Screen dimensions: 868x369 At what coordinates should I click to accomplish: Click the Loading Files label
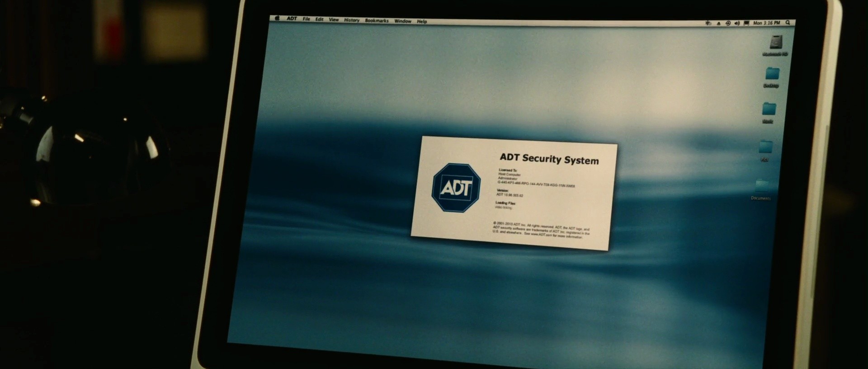tap(505, 203)
